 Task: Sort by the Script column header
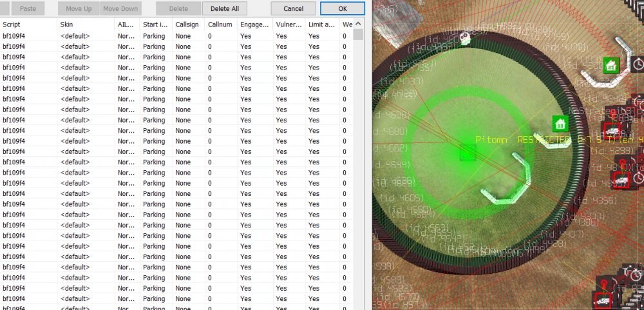[28, 24]
